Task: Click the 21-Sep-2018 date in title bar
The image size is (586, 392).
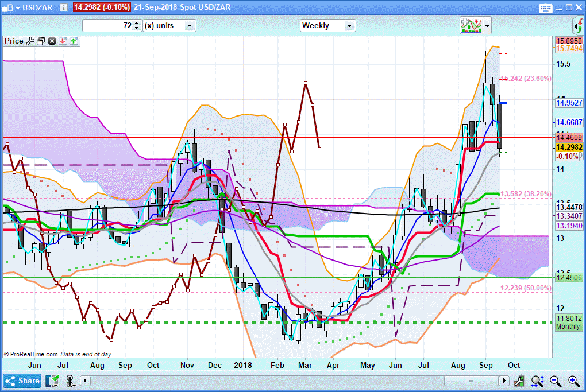Action: coord(156,7)
